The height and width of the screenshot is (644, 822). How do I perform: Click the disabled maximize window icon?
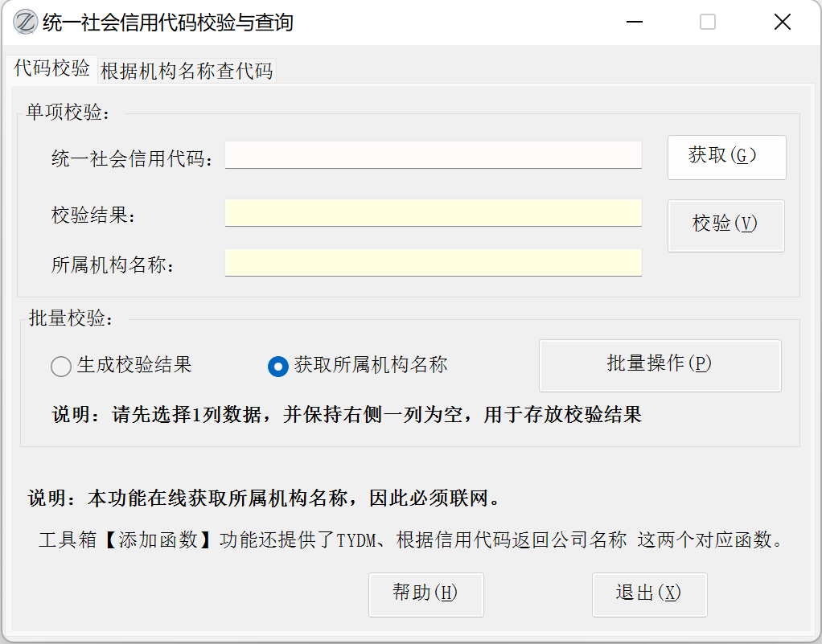click(708, 23)
